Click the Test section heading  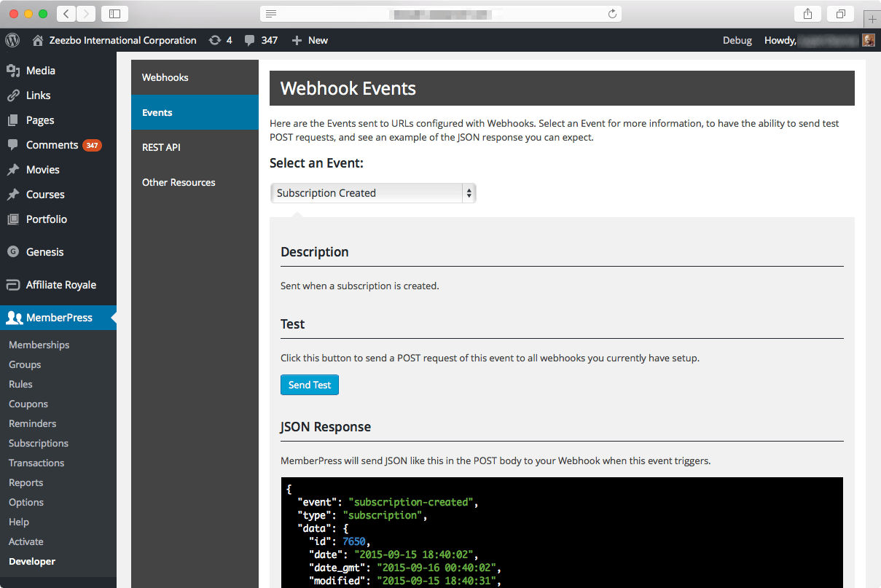tap(293, 324)
